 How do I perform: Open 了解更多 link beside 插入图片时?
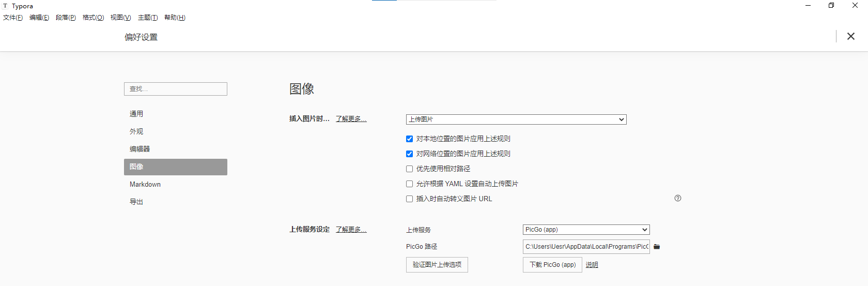click(351, 119)
